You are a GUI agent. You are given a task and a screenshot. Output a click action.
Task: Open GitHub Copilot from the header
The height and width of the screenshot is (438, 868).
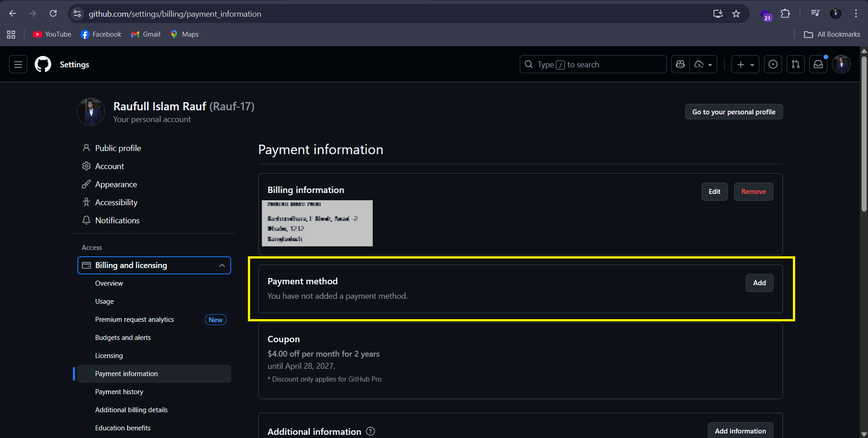680,64
